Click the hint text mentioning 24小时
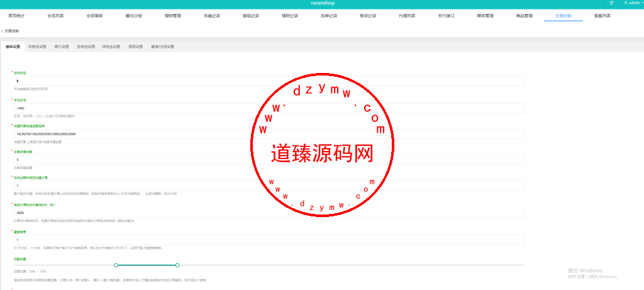Viewport: 644px width, 290px height. tap(96, 193)
